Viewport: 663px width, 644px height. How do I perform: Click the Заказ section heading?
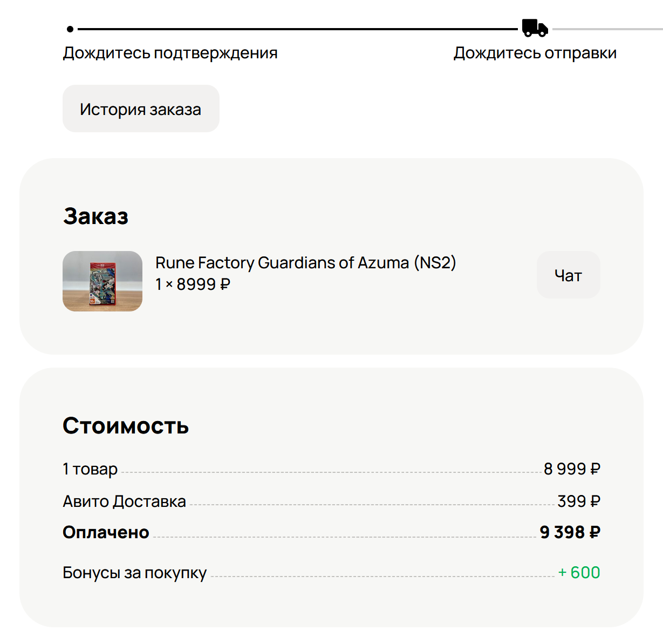pyautogui.click(x=95, y=216)
